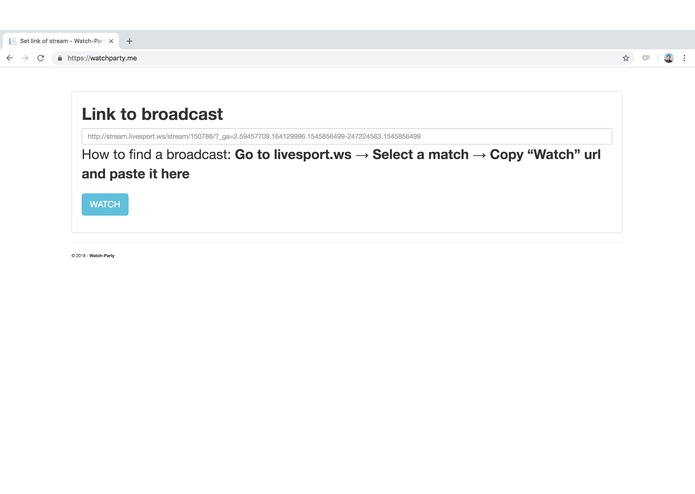Open the user profile avatar
Viewport: 695px width, 494px height.
tap(668, 58)
